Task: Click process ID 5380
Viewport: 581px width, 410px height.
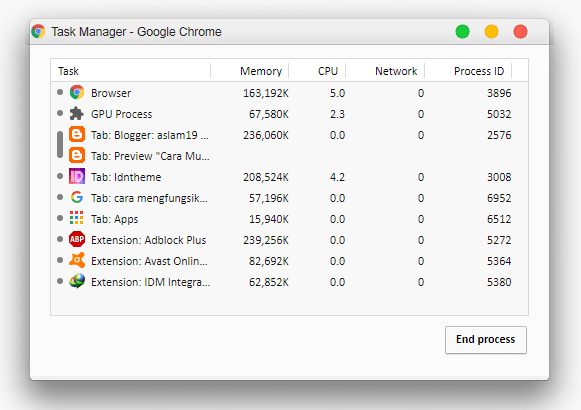Action: coord(499,282)
